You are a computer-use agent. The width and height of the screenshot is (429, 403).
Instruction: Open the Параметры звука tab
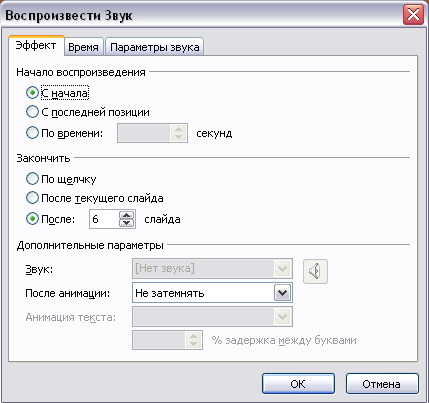click(155, 47)
